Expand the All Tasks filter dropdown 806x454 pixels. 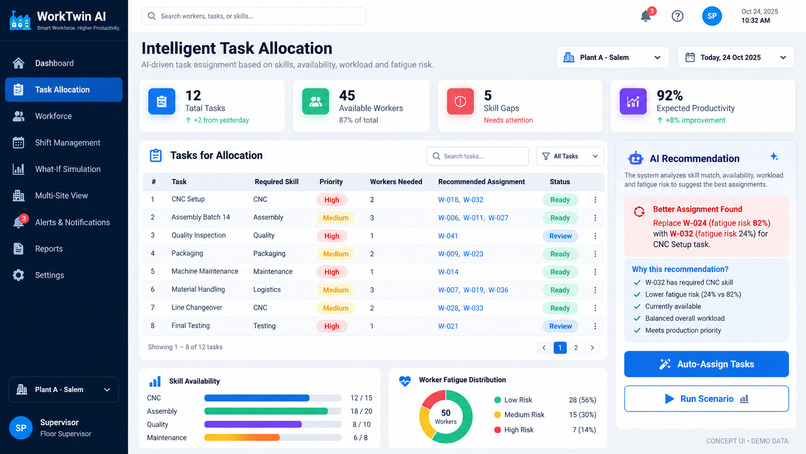tap(570, 156)
